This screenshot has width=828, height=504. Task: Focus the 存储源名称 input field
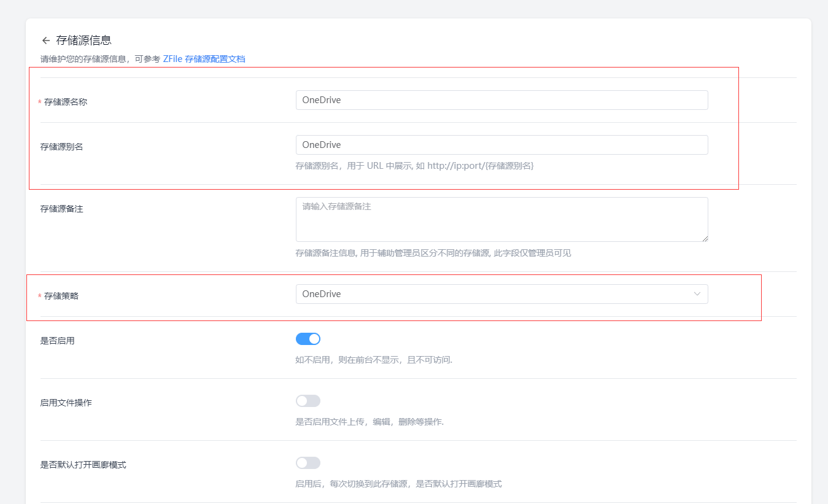(x=501, y=99)
